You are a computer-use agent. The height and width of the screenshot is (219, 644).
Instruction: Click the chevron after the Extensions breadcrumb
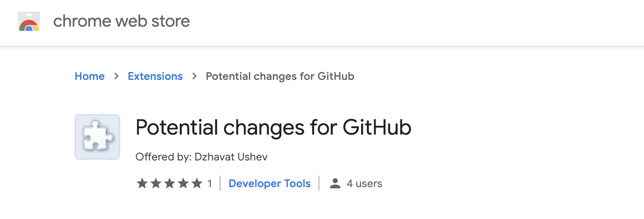(195, 76)
